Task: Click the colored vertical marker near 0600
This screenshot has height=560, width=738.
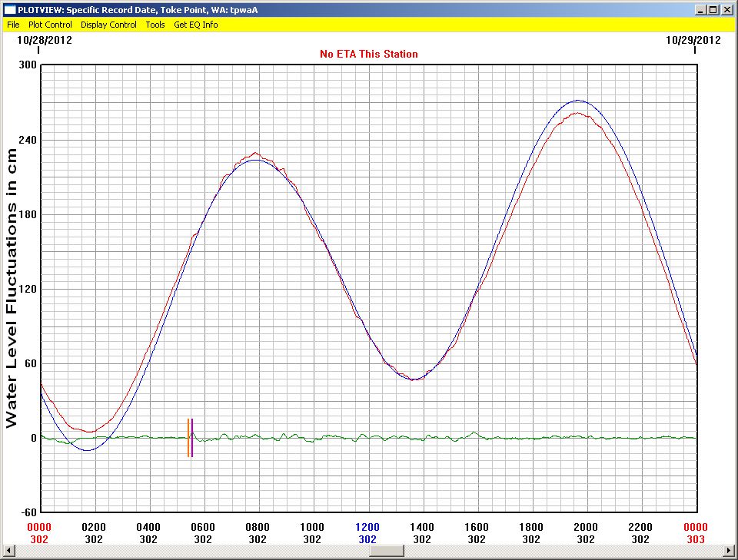Action: click(x=190, y=438)
